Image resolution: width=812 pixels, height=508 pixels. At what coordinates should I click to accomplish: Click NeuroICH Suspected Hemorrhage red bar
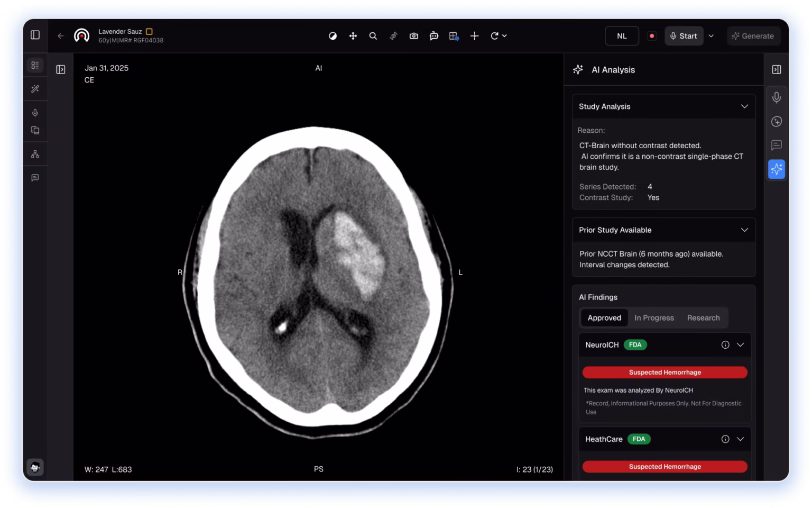[x=665, y=373]
